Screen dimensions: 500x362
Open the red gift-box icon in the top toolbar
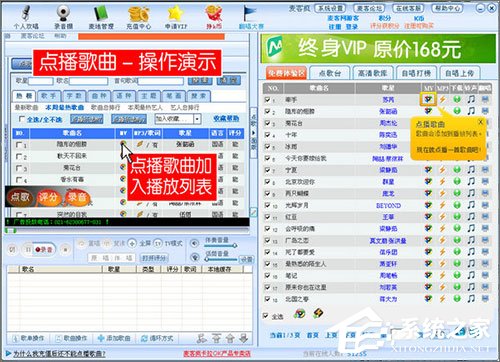[214, 14]
